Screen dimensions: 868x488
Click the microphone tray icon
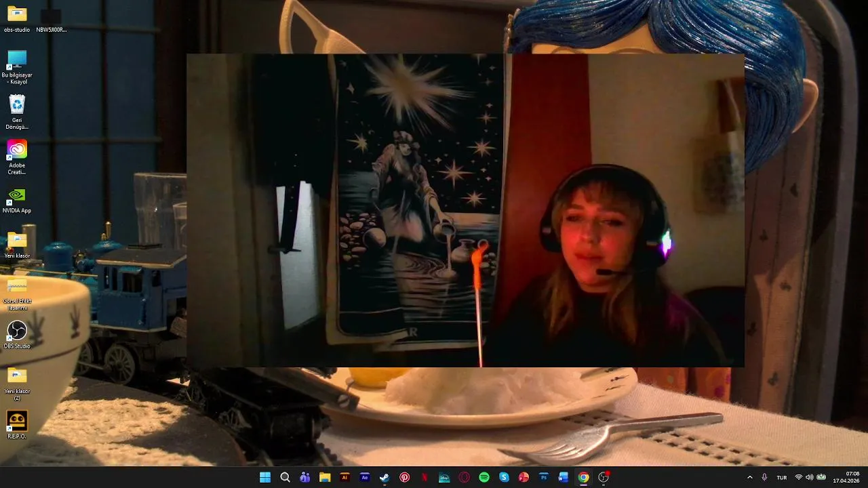pyautogui.click(x=765, y=477)
